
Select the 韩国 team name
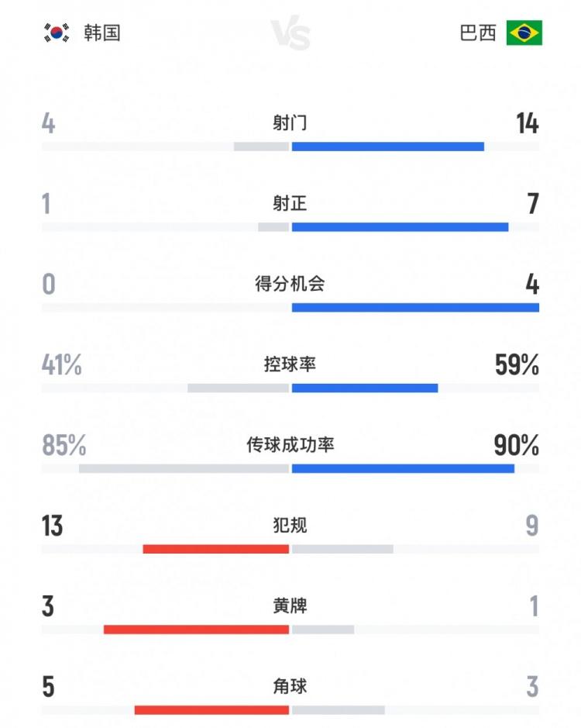[x=102, y=33]
